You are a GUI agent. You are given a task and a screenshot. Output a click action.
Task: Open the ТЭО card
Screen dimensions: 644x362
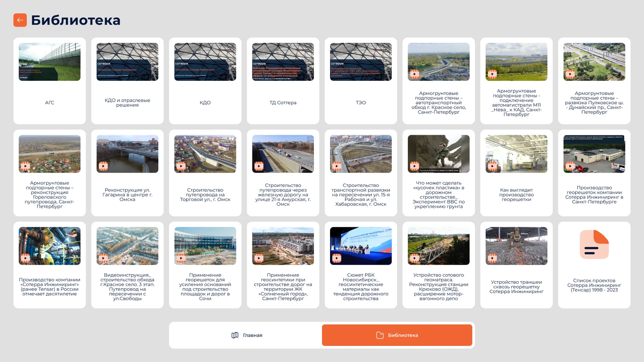[361, 81]
